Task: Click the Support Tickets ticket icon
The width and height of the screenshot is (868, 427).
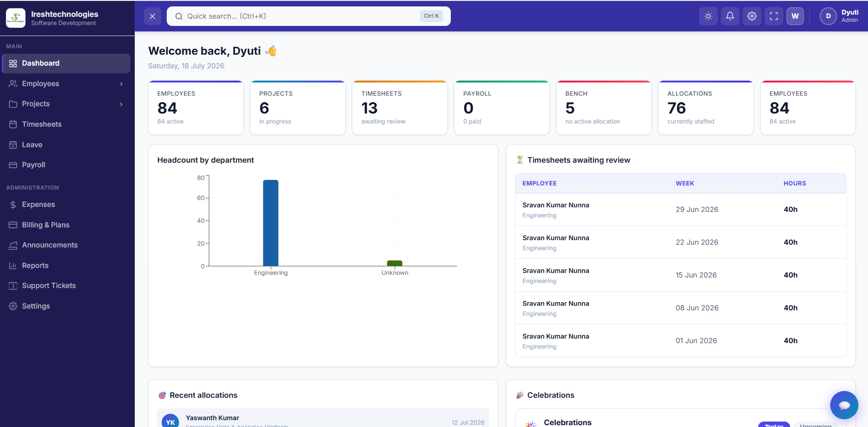Action: point(13,286)
